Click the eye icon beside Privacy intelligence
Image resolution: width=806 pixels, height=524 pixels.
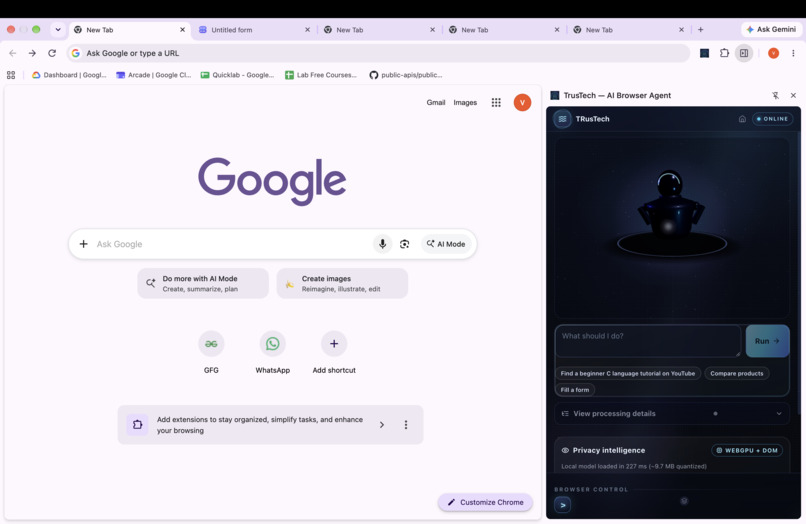(x=565, y=450)
